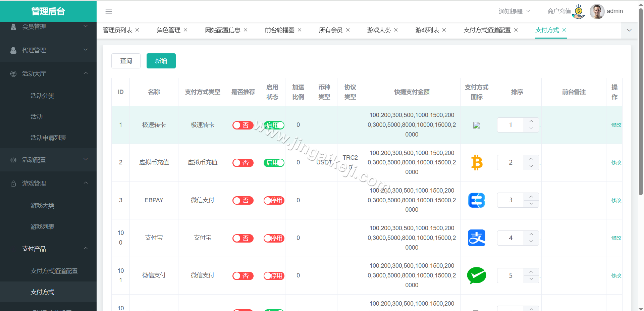
Task: Click the 修改 link for EBPAY
Action: pos(616,200)
